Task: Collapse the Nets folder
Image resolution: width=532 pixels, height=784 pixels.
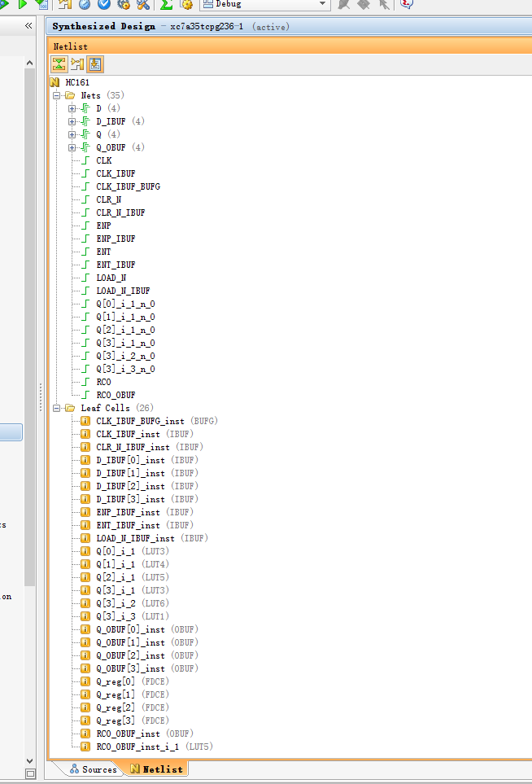Action: click(56, 95)
